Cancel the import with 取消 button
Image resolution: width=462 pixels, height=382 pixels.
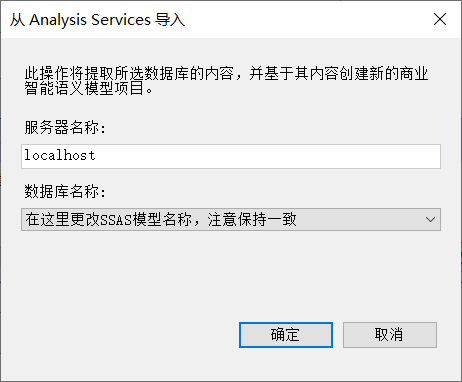pos(390,335)
